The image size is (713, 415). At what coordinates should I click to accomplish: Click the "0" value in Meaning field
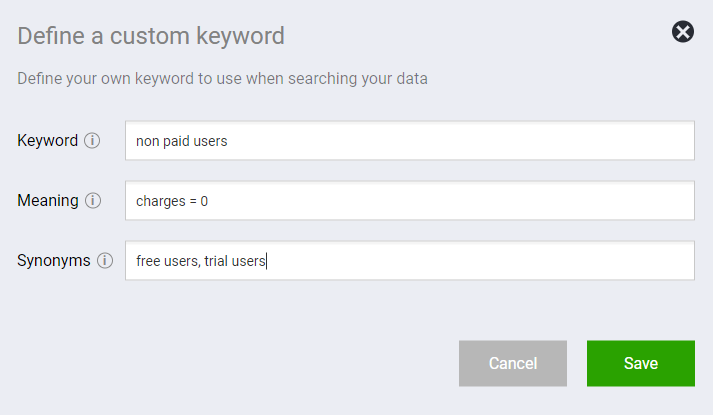204,201
